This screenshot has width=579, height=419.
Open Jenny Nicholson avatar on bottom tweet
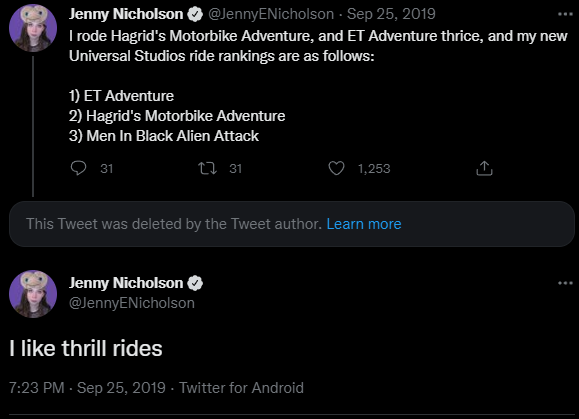33,294
